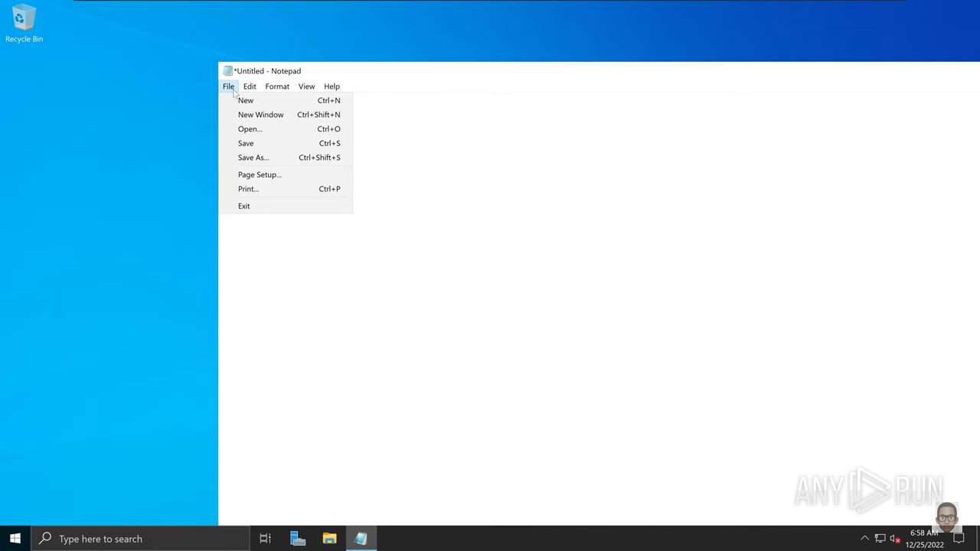The width and height of the screenshot is (980, 551).
Task: Choose Print... from the File menu
Action: pos(286,189)
